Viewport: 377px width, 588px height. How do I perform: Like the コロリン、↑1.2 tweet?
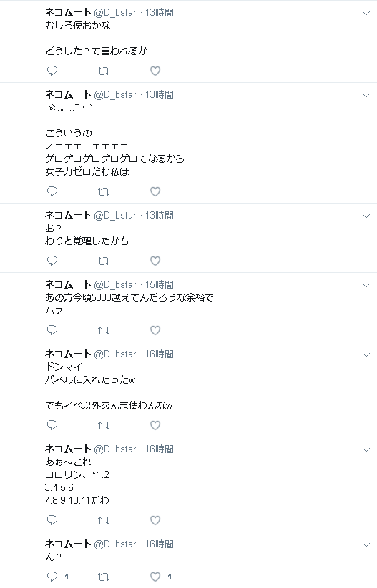pyautogui.click(x=155, y=519)
